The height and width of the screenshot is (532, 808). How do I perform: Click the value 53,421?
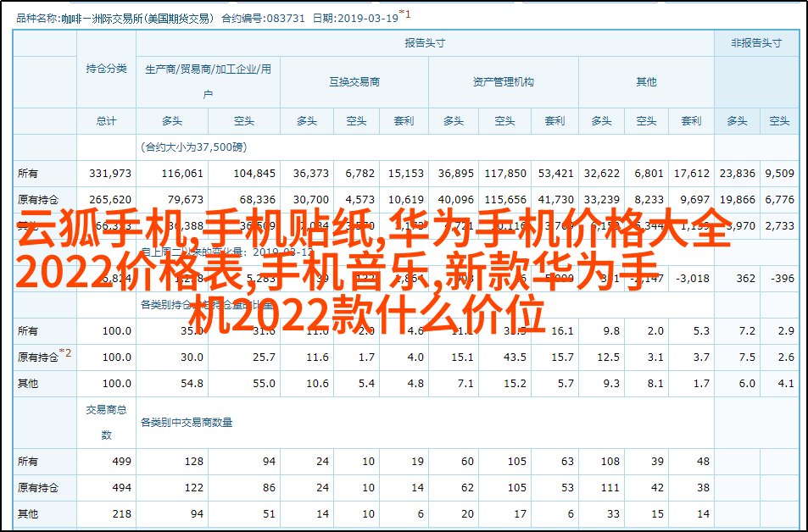[556, 174]
